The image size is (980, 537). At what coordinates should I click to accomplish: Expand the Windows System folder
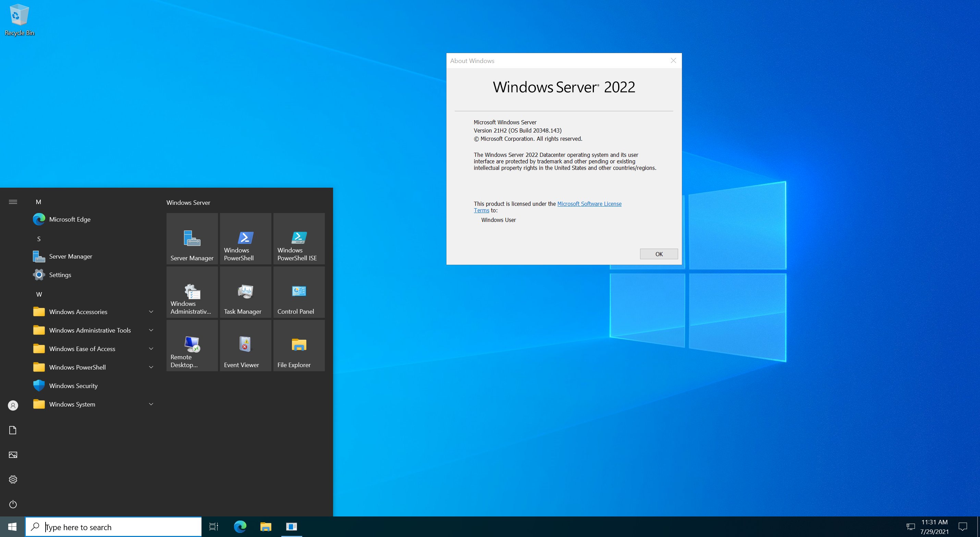(151, 404)
